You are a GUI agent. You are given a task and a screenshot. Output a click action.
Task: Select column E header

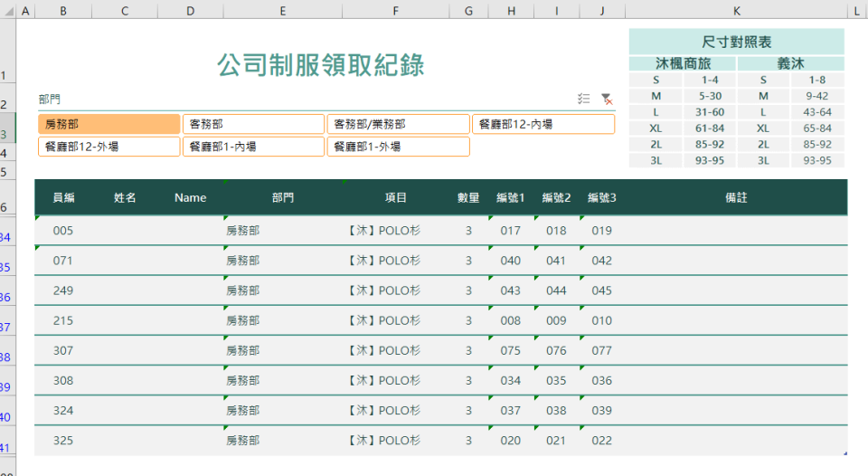coord(282,9)
